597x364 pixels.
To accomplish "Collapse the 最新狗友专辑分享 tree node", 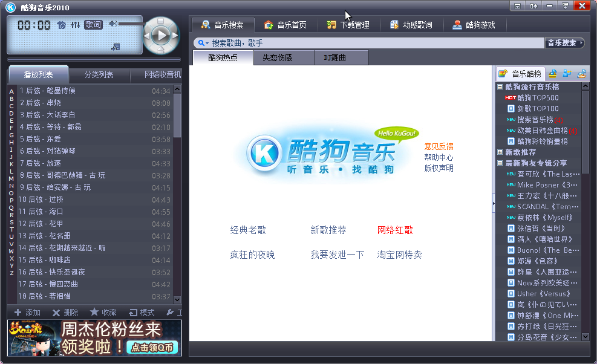I will pyautogui.click(x=500, y=163).
